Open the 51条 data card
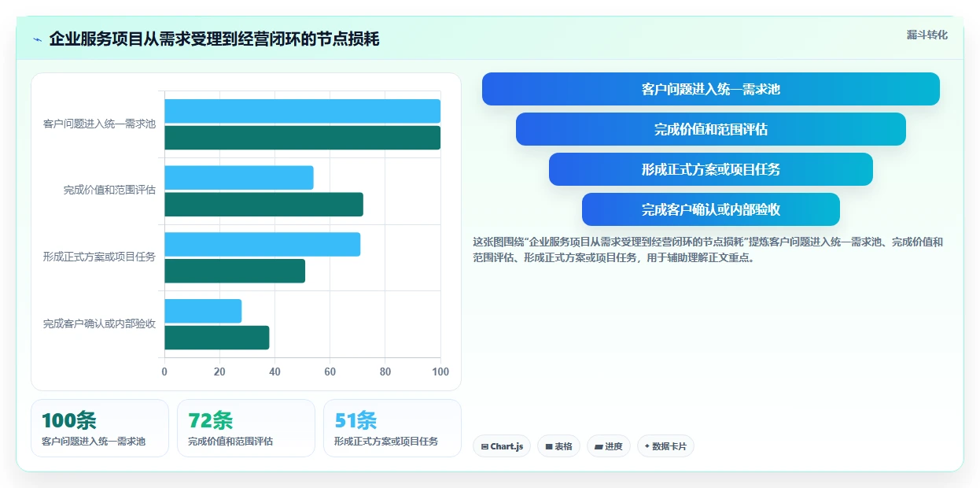The width and height of the screenshot is (980, 488). point(392,428)
